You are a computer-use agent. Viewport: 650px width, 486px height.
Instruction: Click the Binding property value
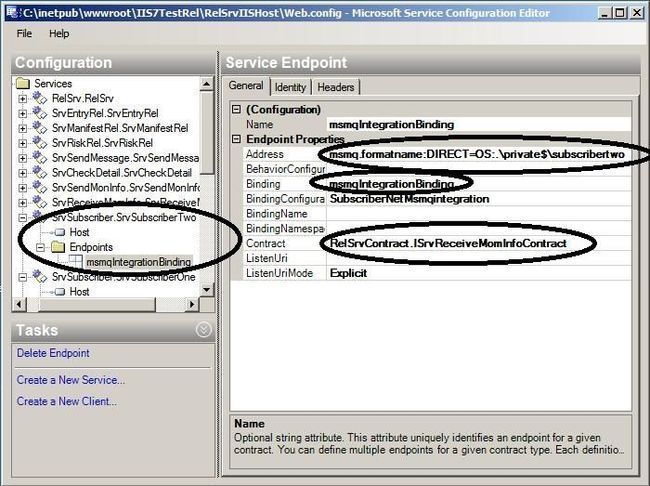tap(479, 184)
